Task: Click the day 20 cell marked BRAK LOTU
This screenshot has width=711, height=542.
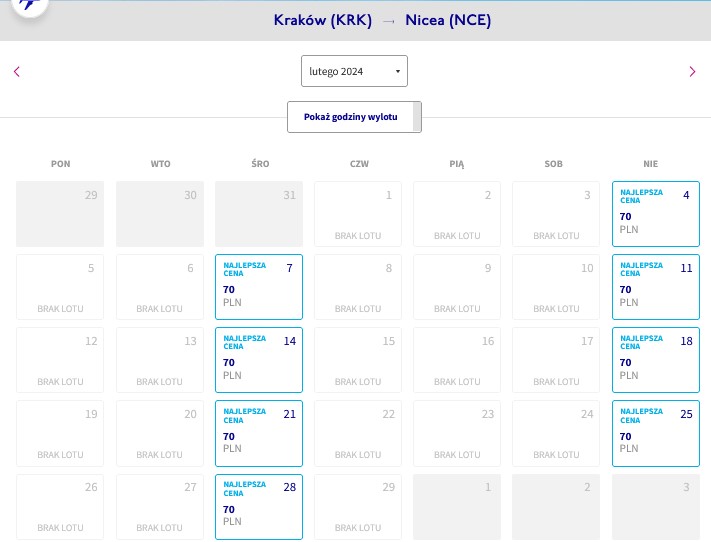Action: (x=160, y=434)
